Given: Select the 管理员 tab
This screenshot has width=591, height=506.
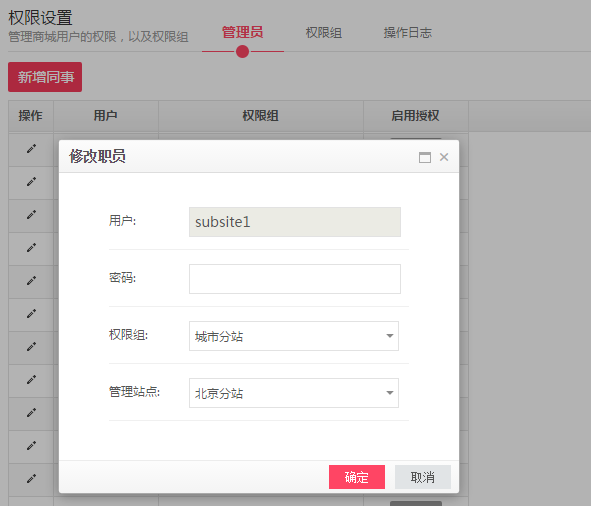Looking at the screenshot, I should click(x=242, y=32).
